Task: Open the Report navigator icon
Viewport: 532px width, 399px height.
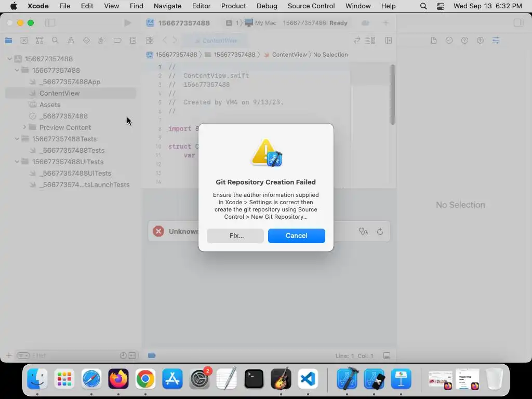Action: pyautogui.click(x=133, y=41)
